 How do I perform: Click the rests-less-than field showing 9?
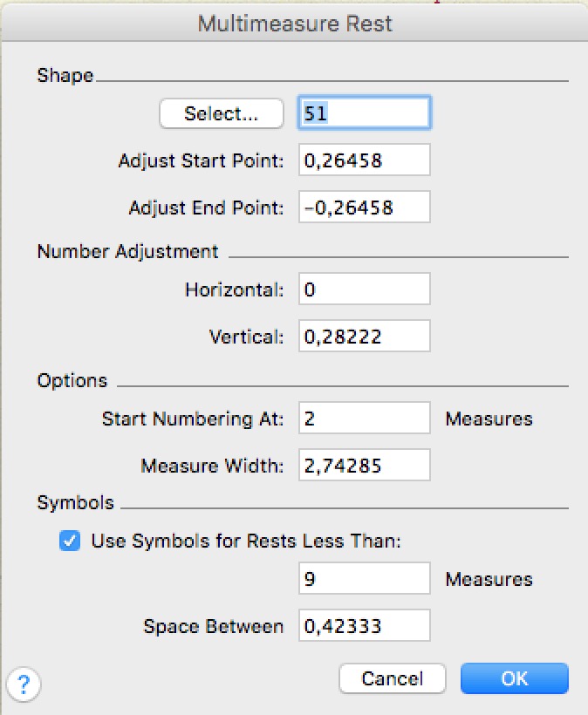coord(364,579)
